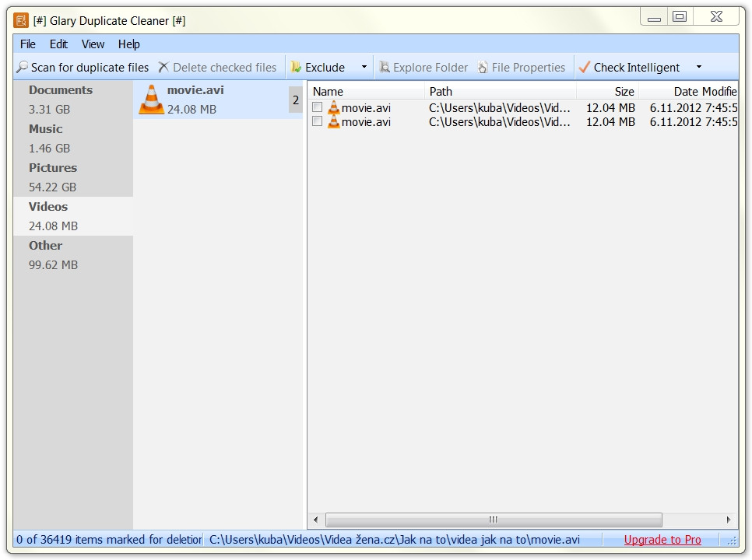Click the 24.08 MB size under Videos

[53, 226]
